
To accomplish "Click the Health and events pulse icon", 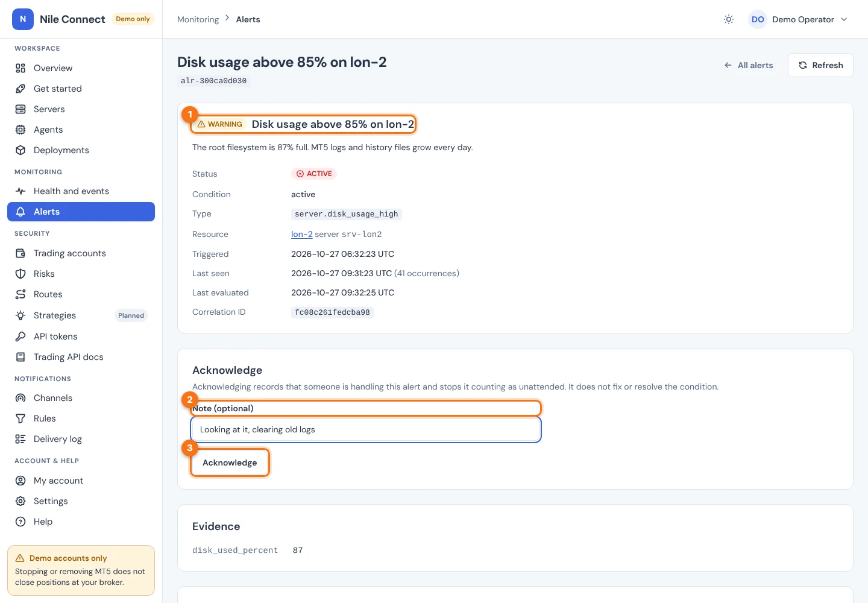I will click(20, 191).
